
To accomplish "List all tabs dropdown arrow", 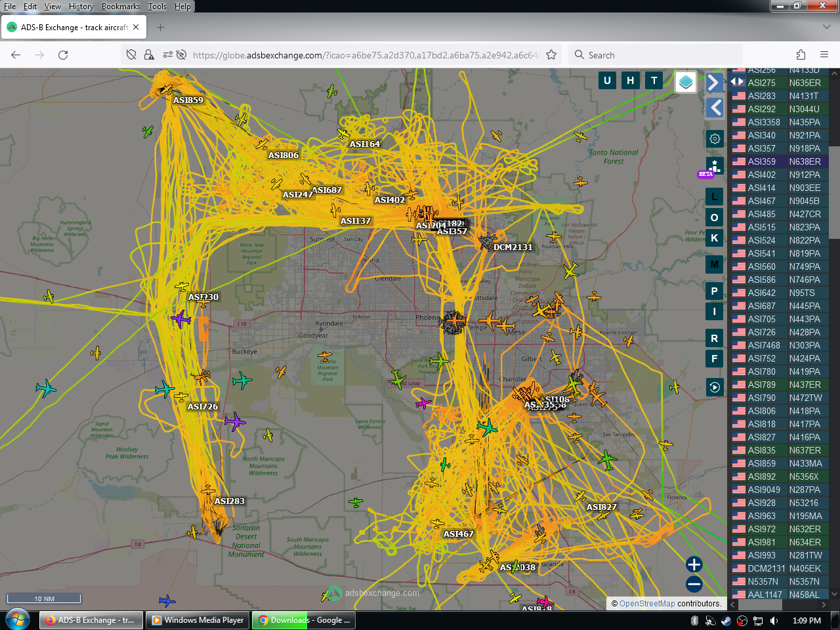I will pyautogui.click(x=826, y=28).
